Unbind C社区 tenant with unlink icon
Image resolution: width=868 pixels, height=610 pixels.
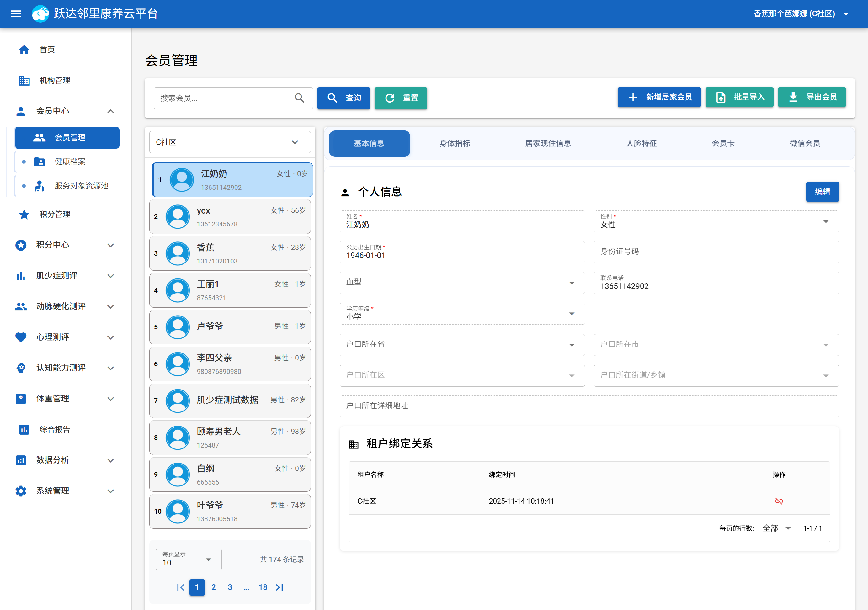(x=779, y=501)
